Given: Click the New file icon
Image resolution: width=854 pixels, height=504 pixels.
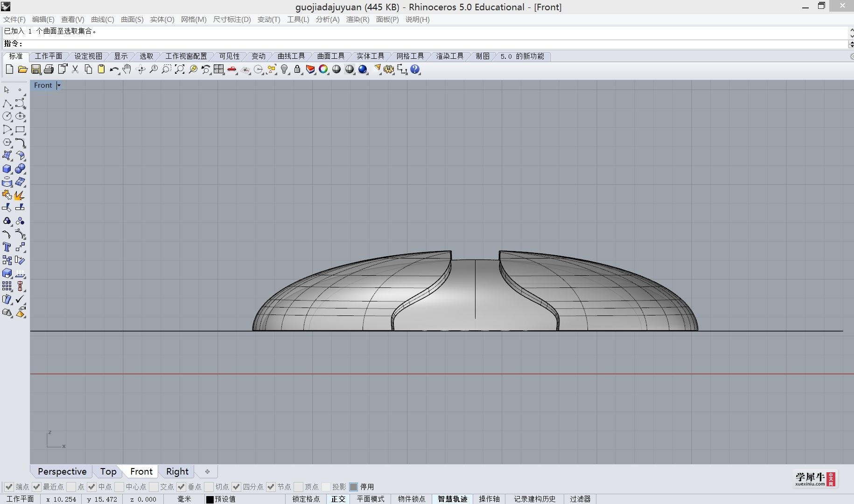Looking at the screenshot, I should (9, 70).
